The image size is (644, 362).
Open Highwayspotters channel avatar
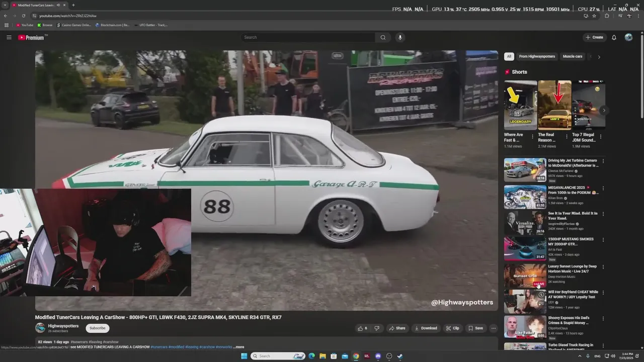(40, 328)
